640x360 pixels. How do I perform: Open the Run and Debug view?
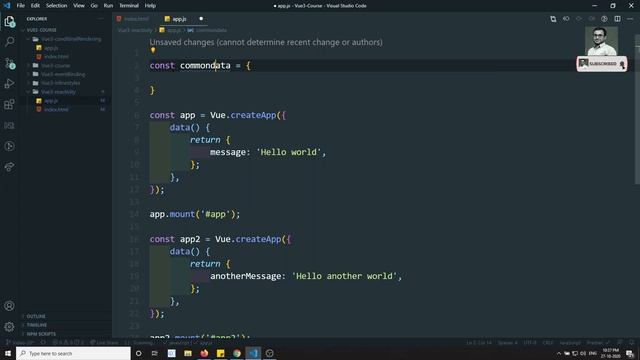point(9,84)
